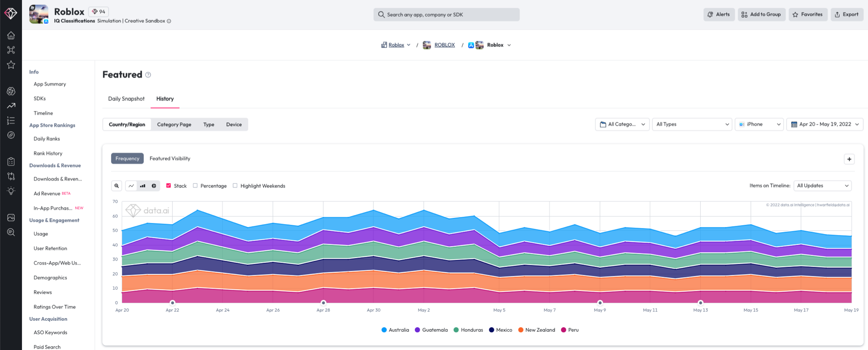The height and width of the screenshot is (350, 868).
Task: Click the home icon in left sidebar
Action: (x=11, y=35)
